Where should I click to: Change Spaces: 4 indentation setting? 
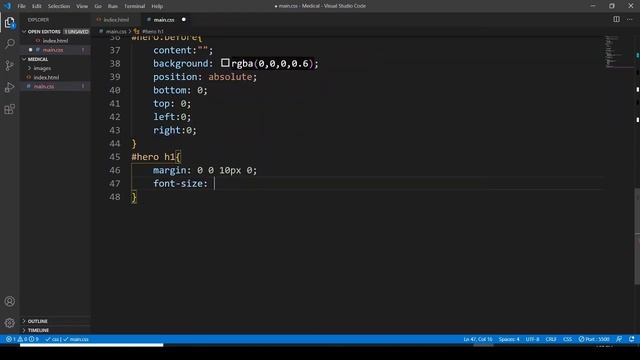click(509, 339)
